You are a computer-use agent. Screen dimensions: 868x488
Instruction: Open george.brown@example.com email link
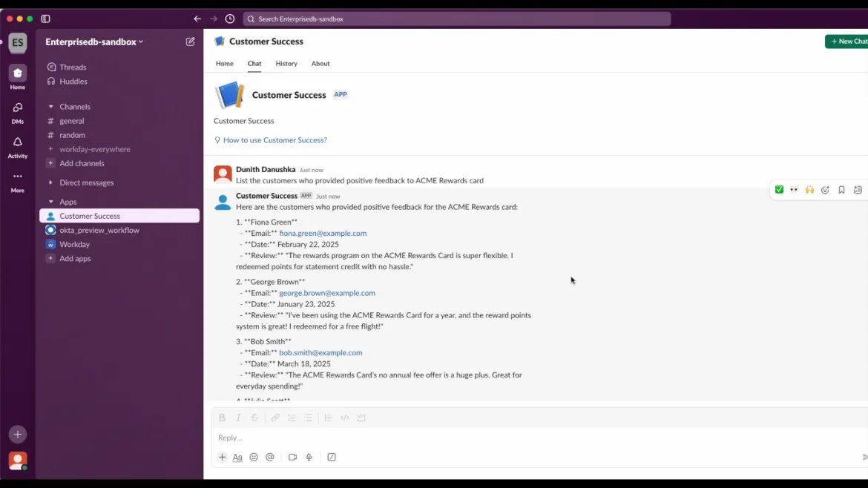pos(327,293)
